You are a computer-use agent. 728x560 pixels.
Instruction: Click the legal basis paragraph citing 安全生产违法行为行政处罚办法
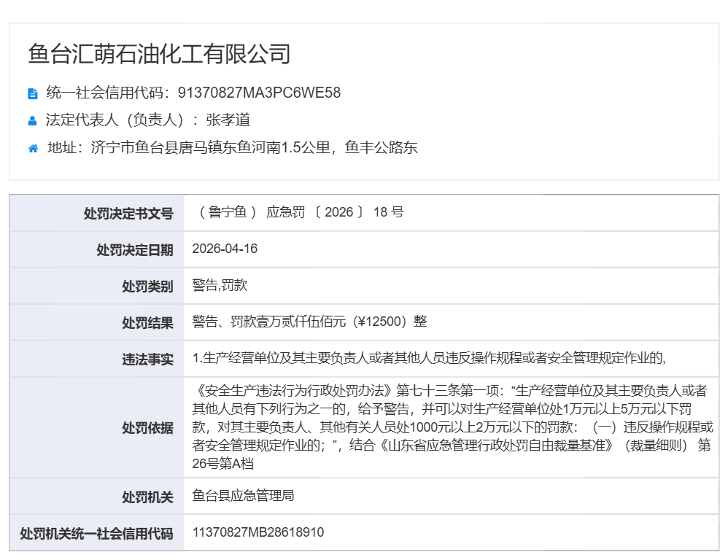[x=452, y=427]
